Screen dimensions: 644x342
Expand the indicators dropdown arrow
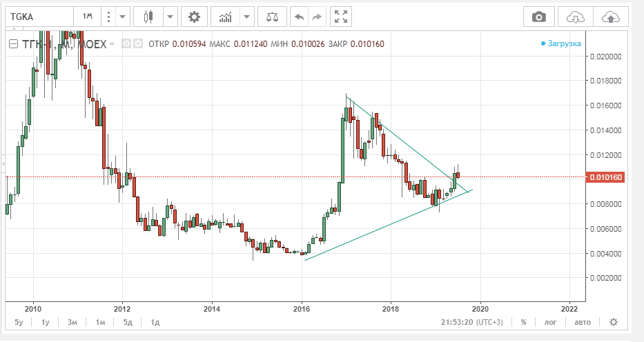[246, 17]
